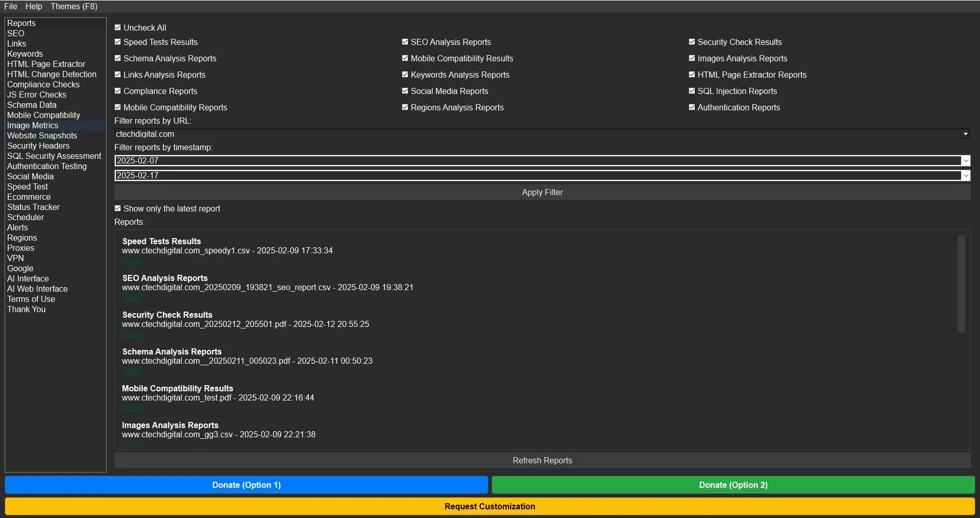
Task: Toggle Schema Analysis Reports checkbox
Action: coord(118,58)
